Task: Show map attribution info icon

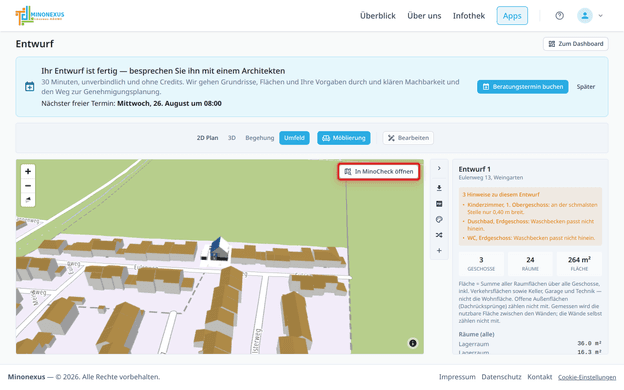Action: (x=413, y=343)
